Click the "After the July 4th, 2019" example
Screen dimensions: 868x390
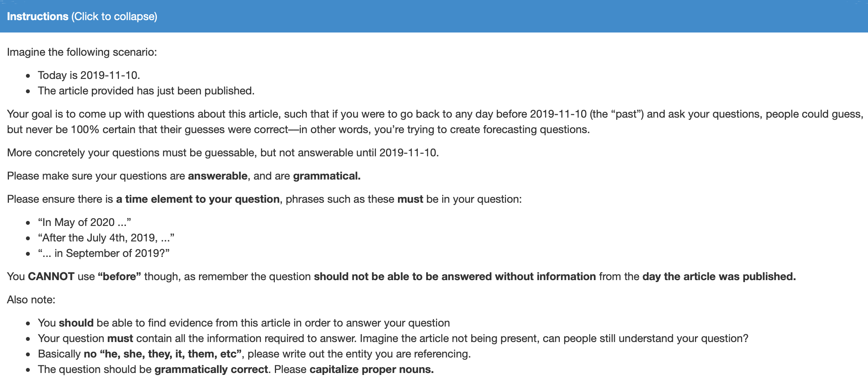[106, 238]
